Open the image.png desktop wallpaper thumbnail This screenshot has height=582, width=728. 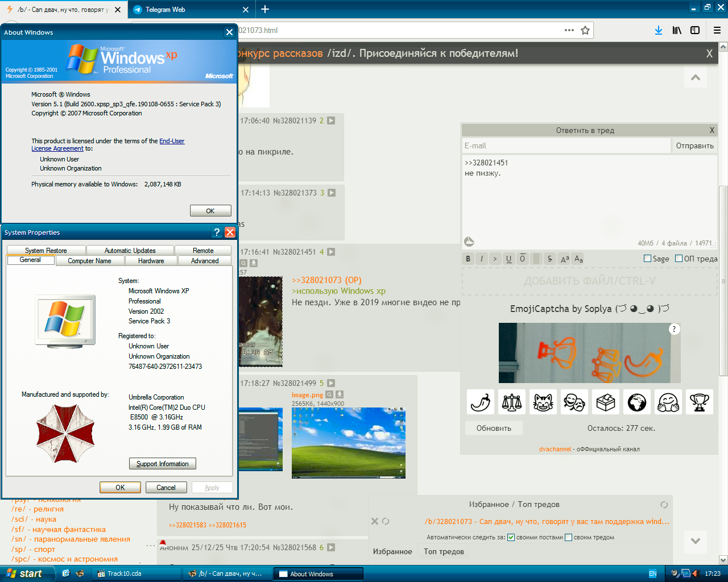click(349, 443)
